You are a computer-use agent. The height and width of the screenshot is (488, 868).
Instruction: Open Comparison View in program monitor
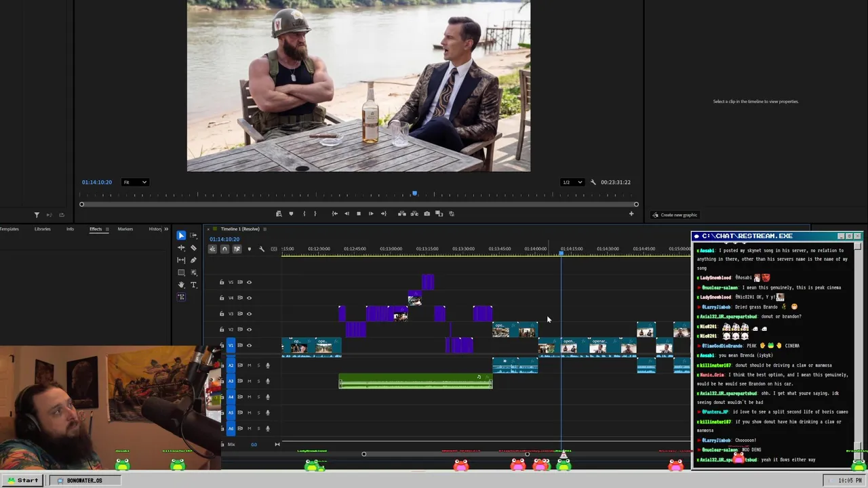tap(439, 213)
